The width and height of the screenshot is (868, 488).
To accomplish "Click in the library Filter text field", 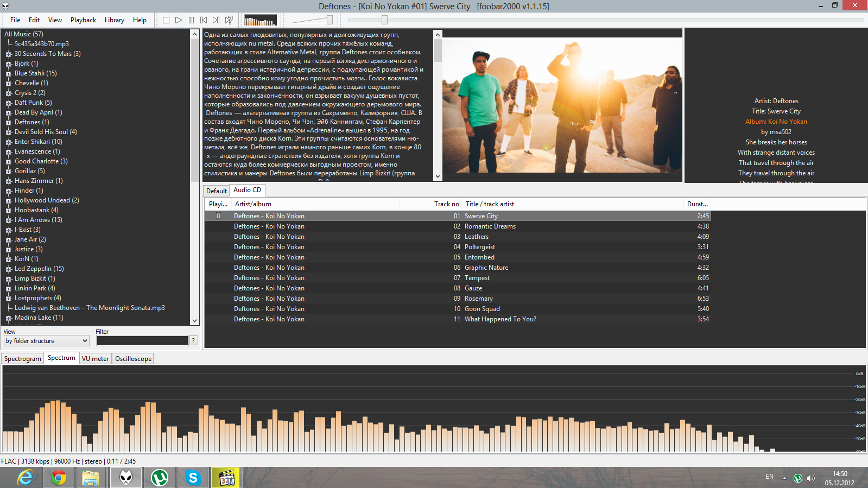I will 142,340.
